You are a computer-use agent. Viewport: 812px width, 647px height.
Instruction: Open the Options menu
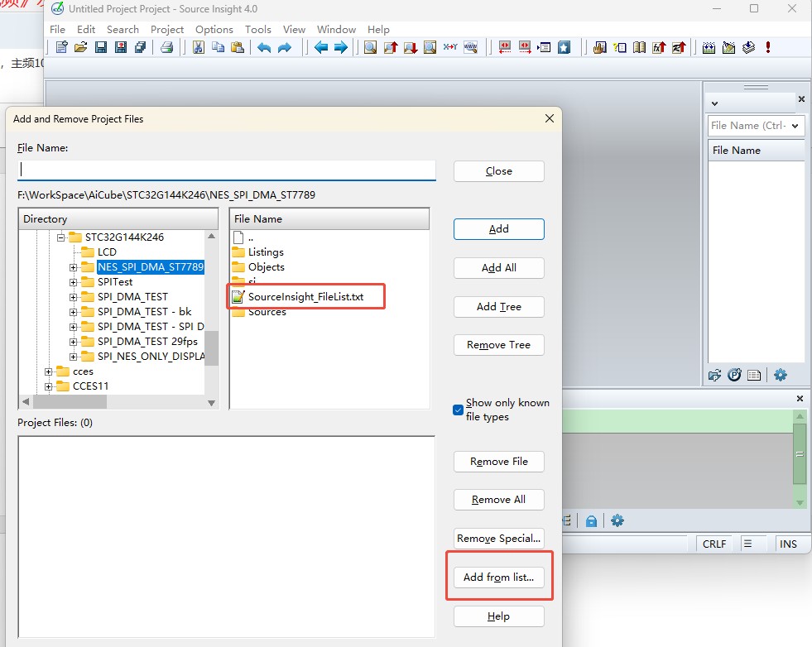[214, 30]
